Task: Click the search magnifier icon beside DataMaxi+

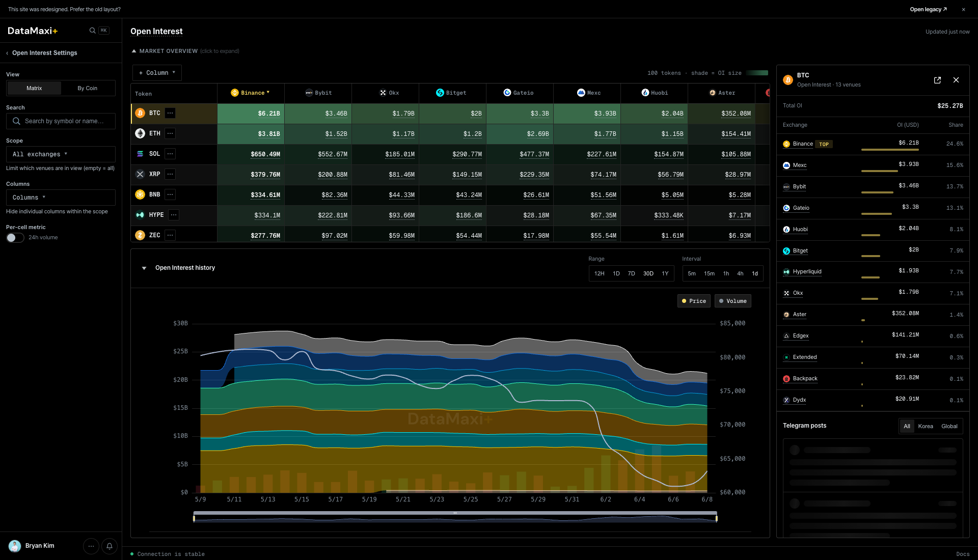Action: (x=92, y=31)
